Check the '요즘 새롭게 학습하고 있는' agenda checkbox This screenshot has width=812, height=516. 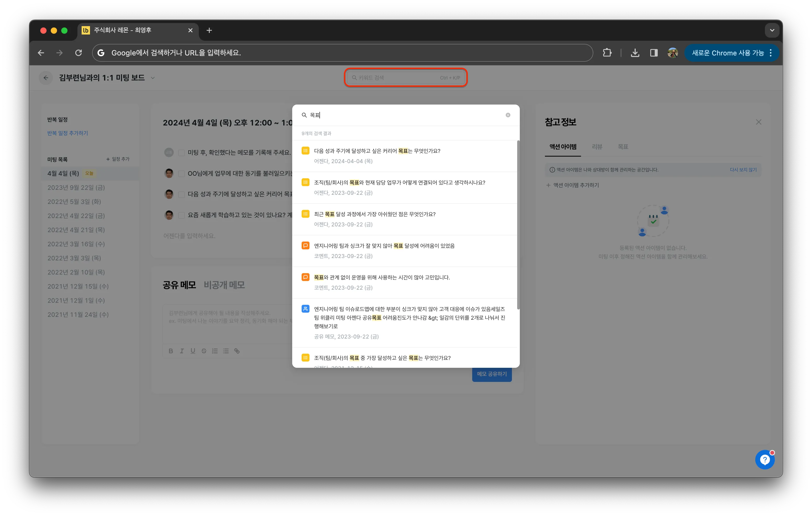[x=182, y=215]
